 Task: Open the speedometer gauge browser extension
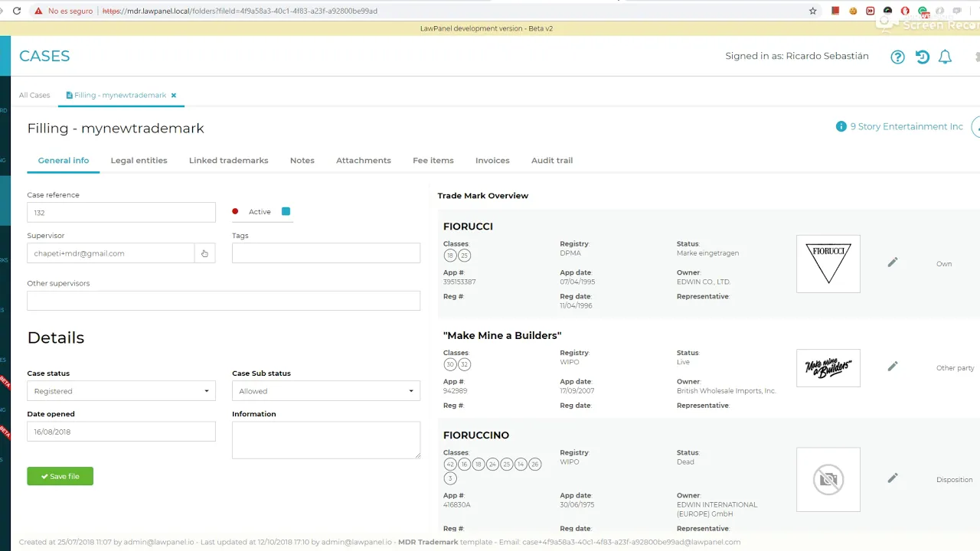(x=888, y=11)
